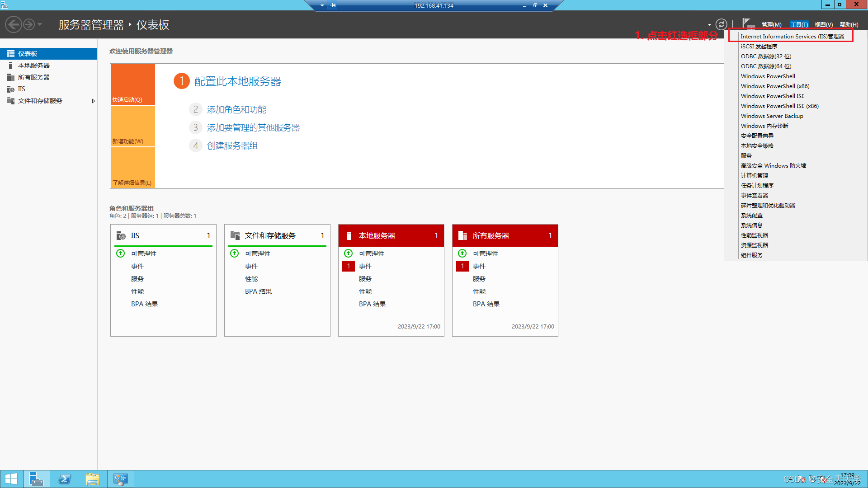Open 服务 in 本地服务器 tile
The image size is (868, 488).
click(x=365, y=279)
